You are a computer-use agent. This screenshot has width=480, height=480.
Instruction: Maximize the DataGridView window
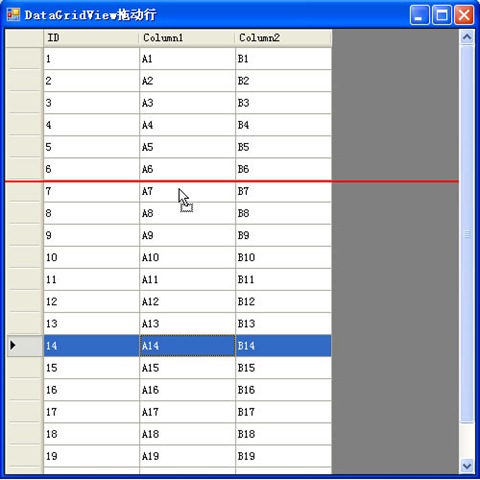pyautogui.click(x=442, y=15)
